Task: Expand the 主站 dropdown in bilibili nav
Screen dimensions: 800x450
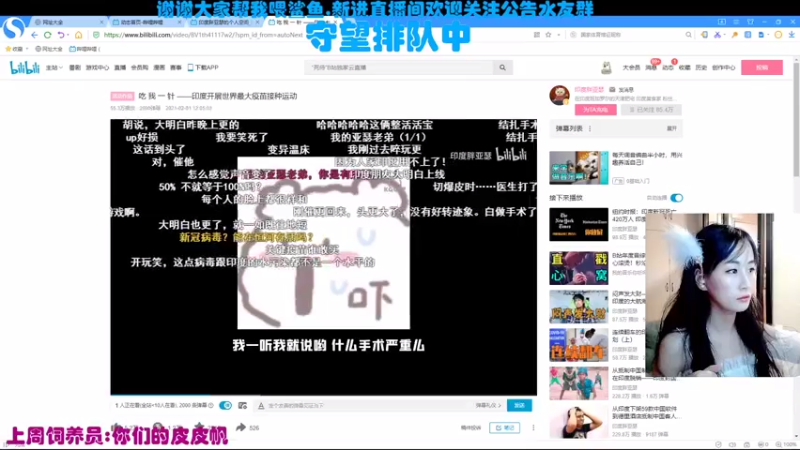Action: [x=54, y=67]
